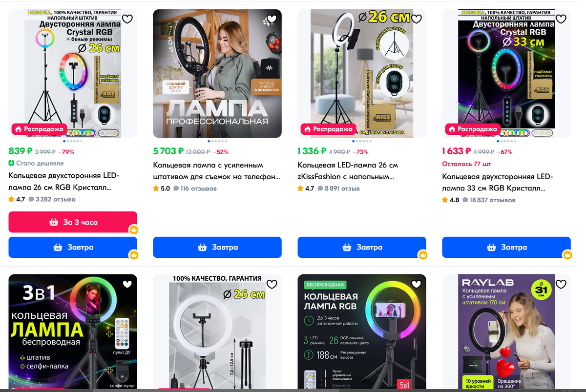The height and width of the screenshot is (392, 586).
Task: Tap heart icon on 33 cm Crystal RGB lamp
Action: [561, 20]
